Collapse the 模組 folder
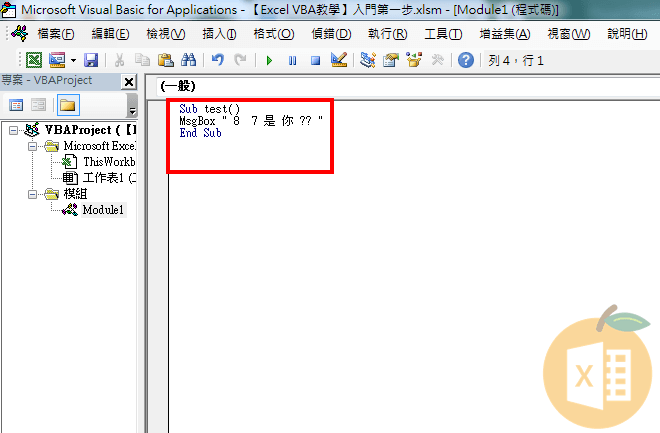 click(x=32, y=194)
